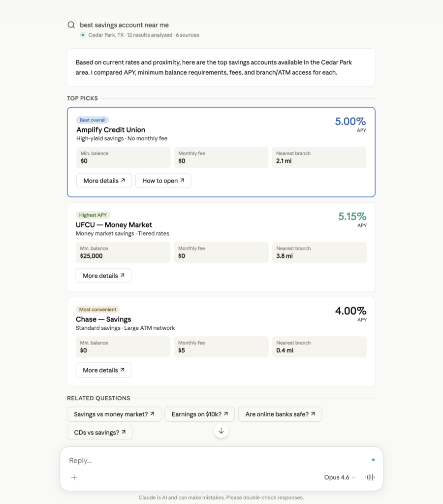Click the search query 'best savings account near me'
This screenshot has height=504, width=443.
125,25
